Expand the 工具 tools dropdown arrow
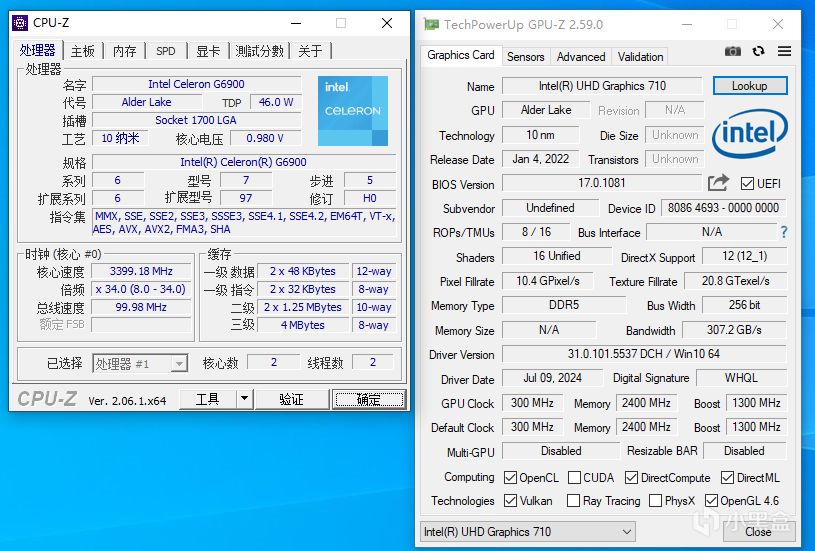The width and height of the screenshot is (815, 551). click(244, 399)
